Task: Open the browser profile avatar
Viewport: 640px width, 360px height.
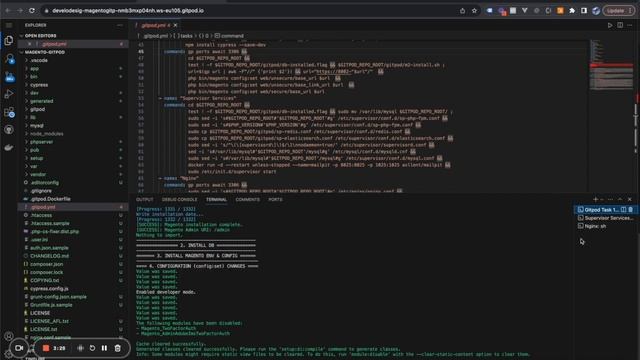Action: 596,11
